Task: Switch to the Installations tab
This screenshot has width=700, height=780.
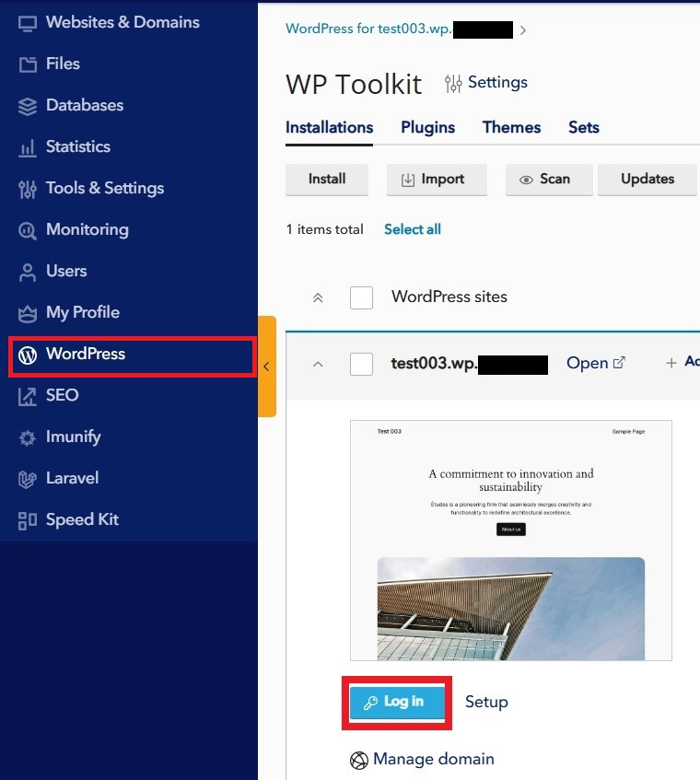Action: pyautogui.click(x=330, y=127)
